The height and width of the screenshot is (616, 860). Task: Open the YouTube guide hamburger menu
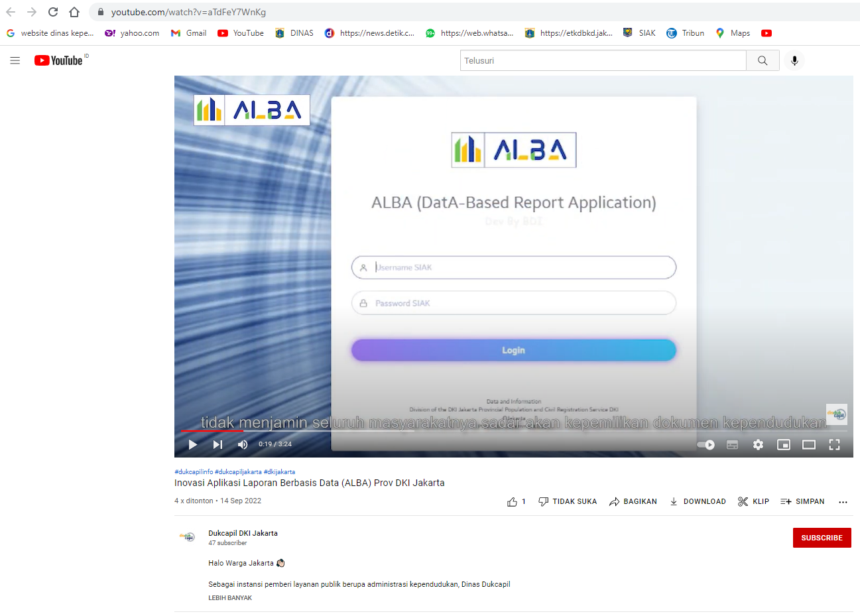click(15, 60)
